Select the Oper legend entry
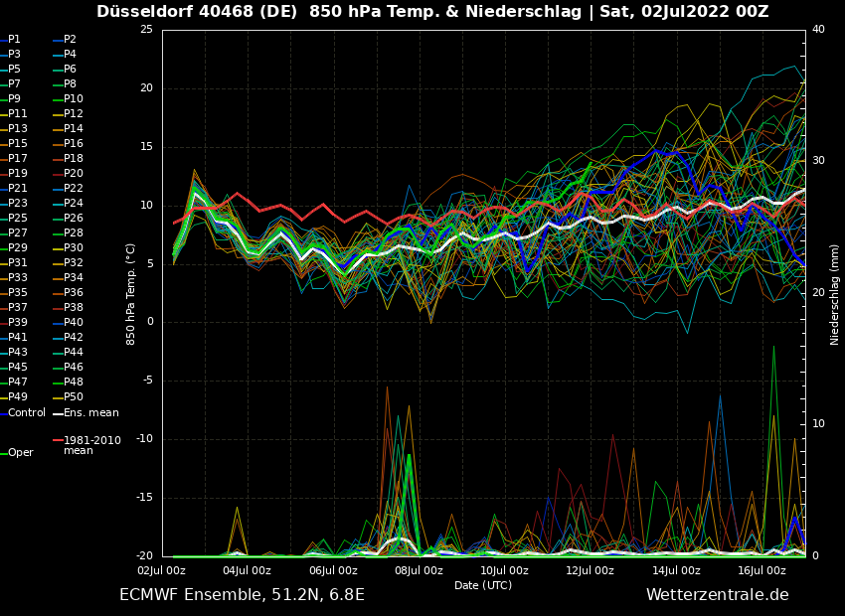The image size is (845, 616). coord(21,452)
